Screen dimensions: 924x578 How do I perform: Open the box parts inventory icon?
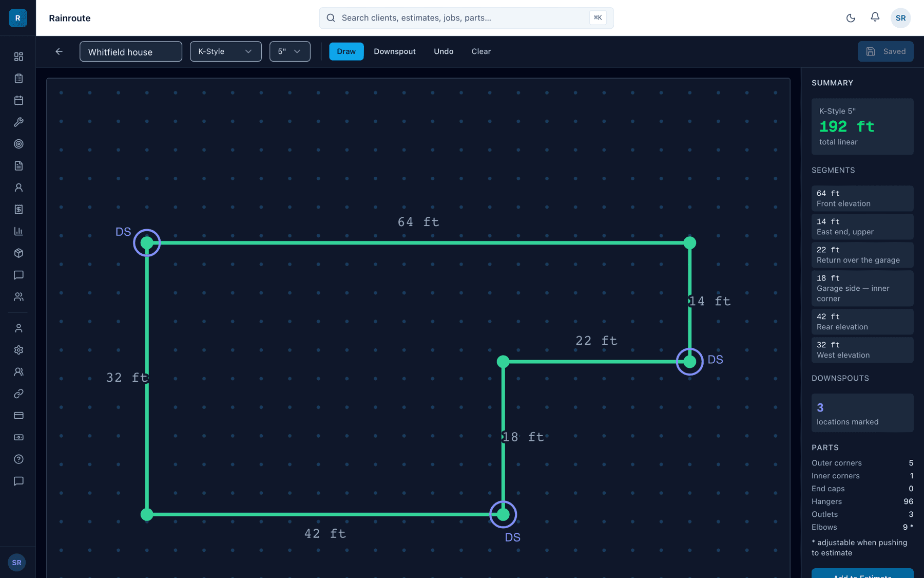18,253
